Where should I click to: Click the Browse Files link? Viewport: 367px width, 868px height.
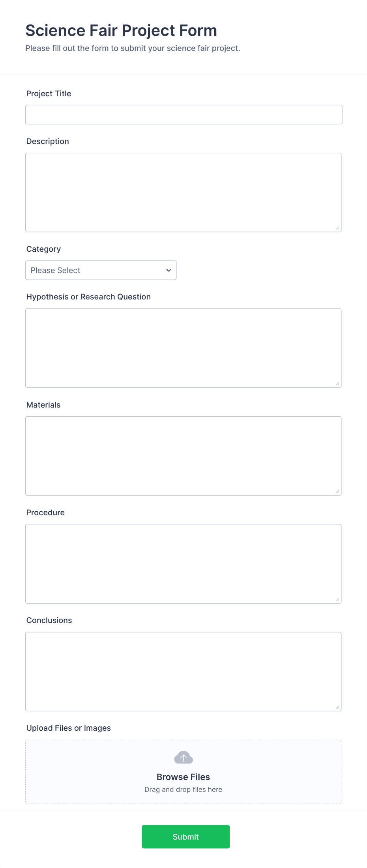click(183, 776)
